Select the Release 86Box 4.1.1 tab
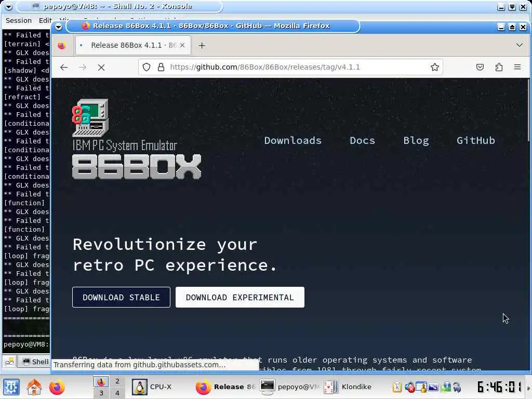Screen dimensions: 532x399 click(x=132, y=45)
